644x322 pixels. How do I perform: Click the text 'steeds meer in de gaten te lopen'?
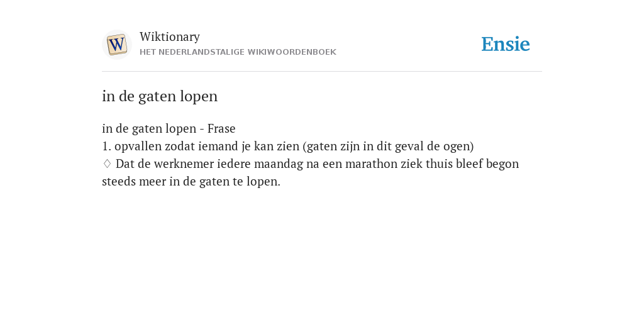tap(191, 182)
